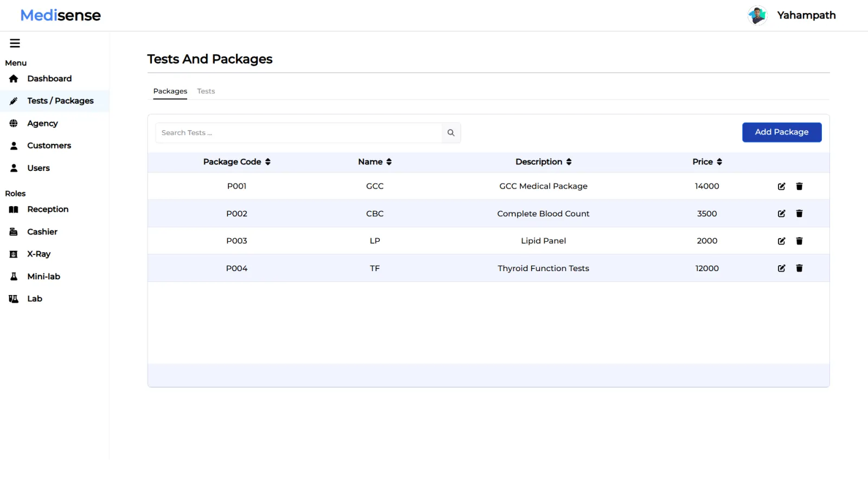Click the X-Ray icon in sidebar
868x488 pixels.
coord(14,254)
